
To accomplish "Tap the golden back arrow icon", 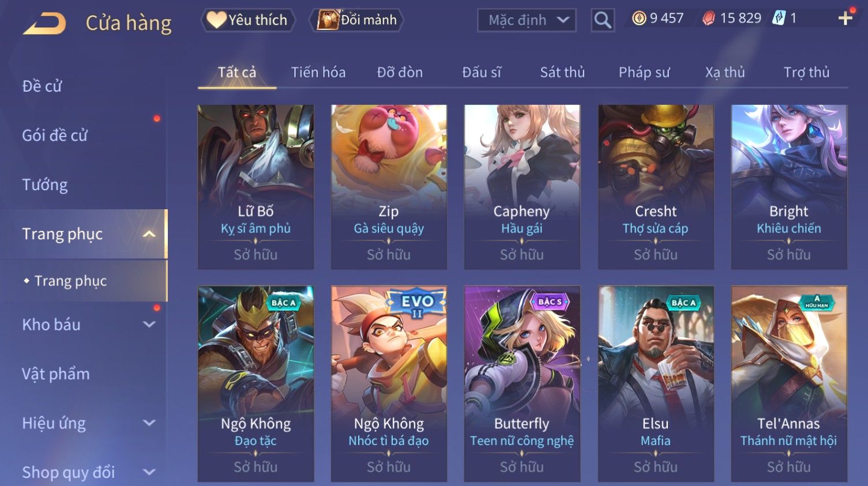I will pyautogui.click(x=45, y=23).
